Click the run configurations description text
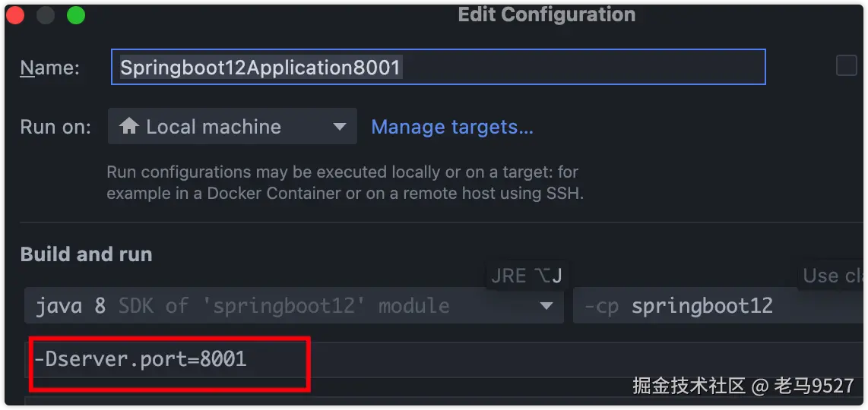Screen dimensions: 868x410 [344, 183]
